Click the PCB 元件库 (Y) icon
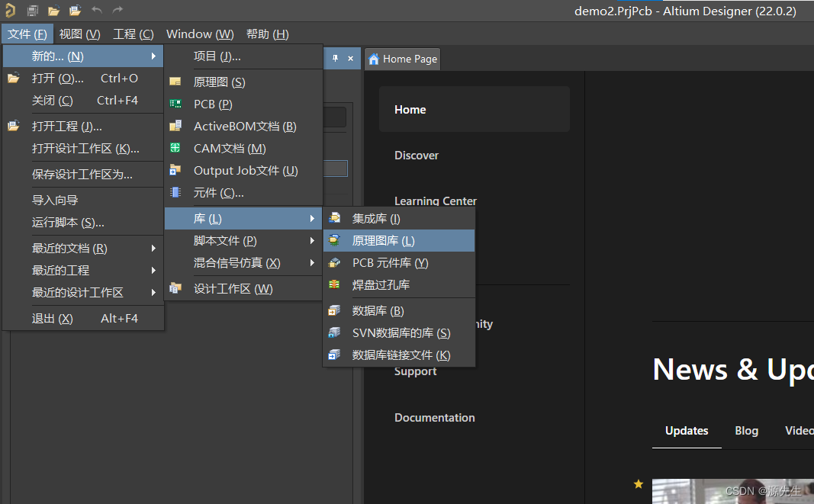The image size is (814, 504). (x=335, y=262)
